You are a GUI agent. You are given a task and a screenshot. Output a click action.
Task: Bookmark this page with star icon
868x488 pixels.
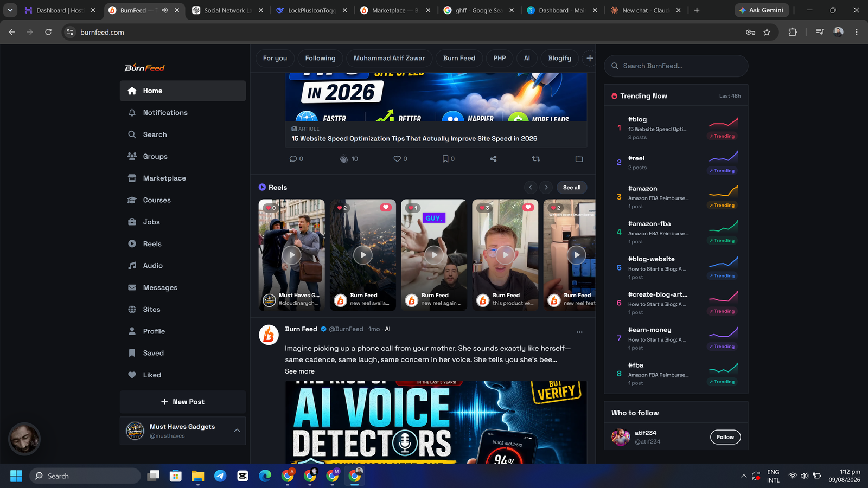(767, 33)
